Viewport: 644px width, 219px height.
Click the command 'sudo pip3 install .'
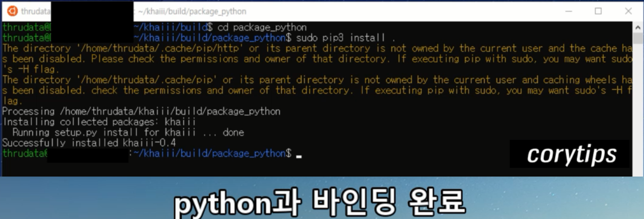pyautogui.click(x=346, y=38)
